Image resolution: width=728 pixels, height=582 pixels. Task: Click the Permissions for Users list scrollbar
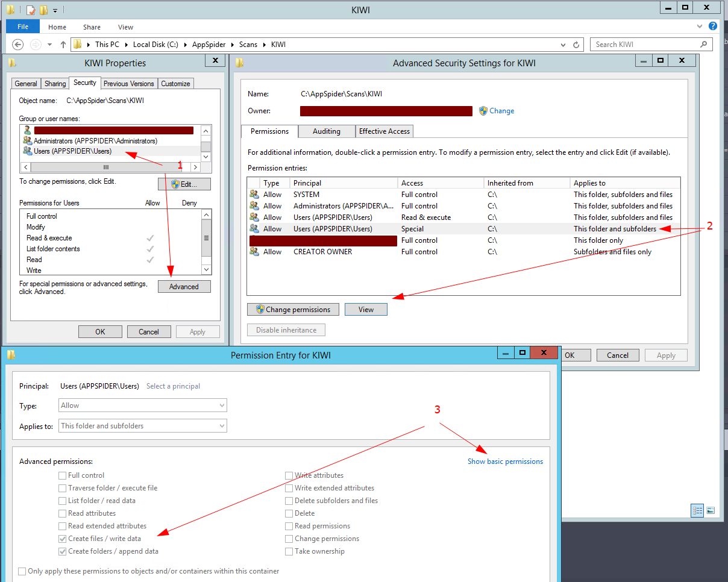[206, 242]
